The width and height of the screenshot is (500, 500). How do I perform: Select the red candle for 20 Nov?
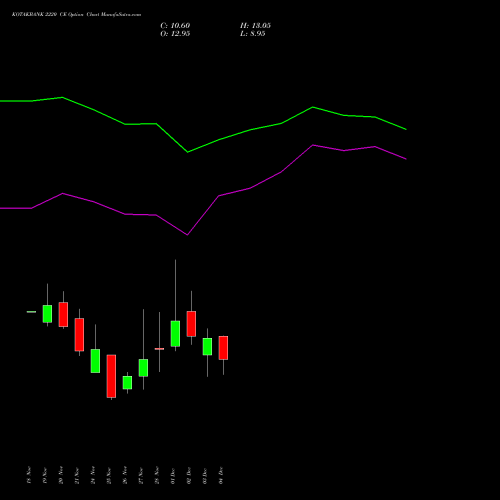coord(63,314)
